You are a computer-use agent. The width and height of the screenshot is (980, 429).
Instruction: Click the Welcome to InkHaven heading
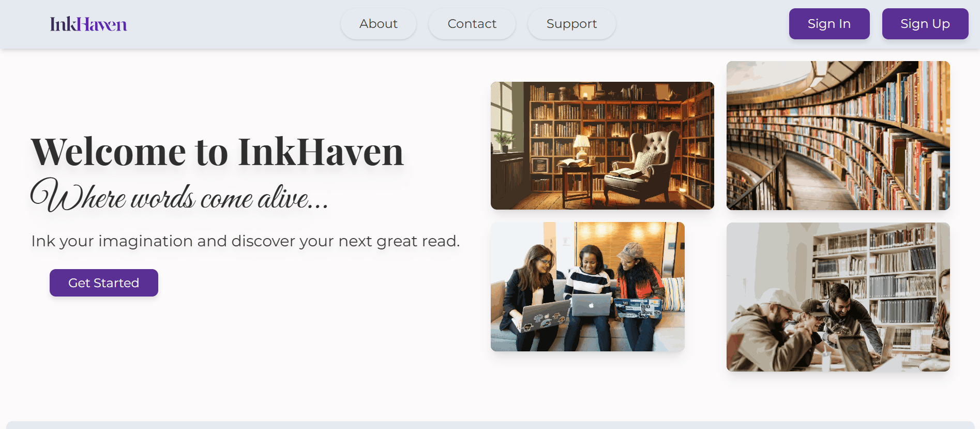tap(217, 152)
